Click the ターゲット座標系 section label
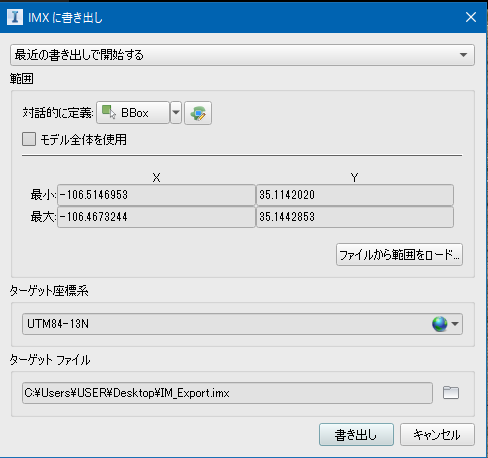This screenshot has height=458, width=488. tap(49, 291)
